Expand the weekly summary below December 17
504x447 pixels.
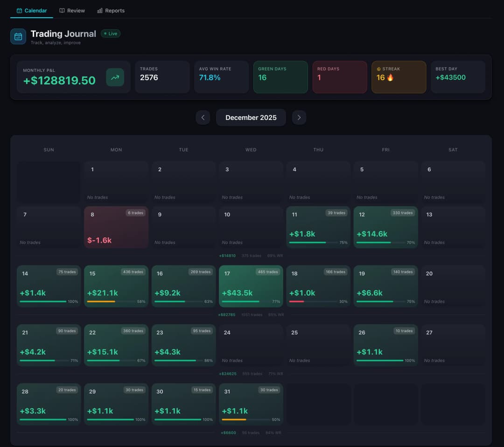click(251, 314)
